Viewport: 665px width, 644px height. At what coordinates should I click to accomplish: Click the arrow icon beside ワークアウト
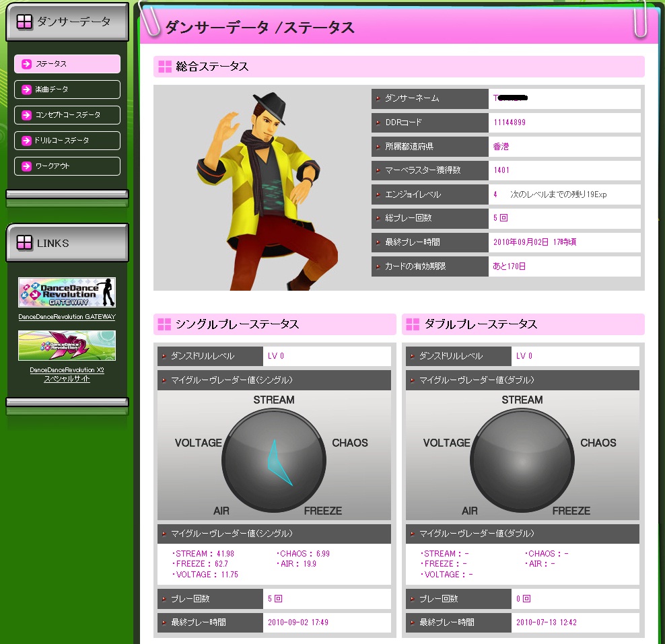[26, 166]
